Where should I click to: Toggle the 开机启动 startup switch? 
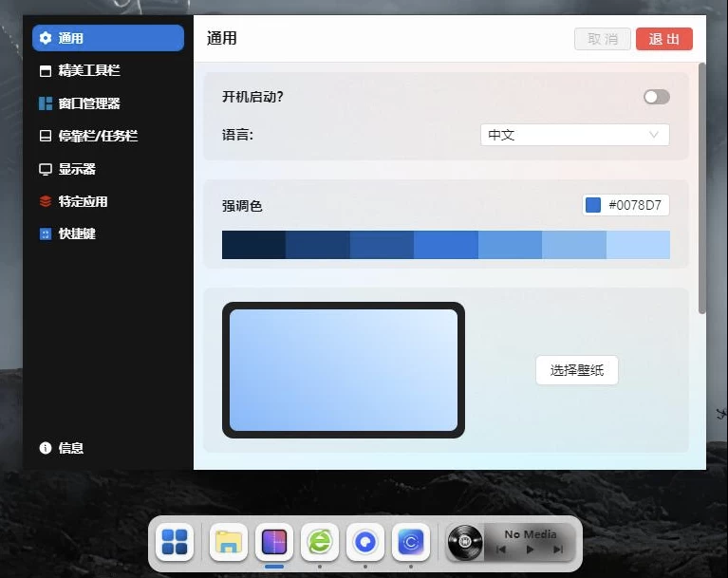(656, 97)
